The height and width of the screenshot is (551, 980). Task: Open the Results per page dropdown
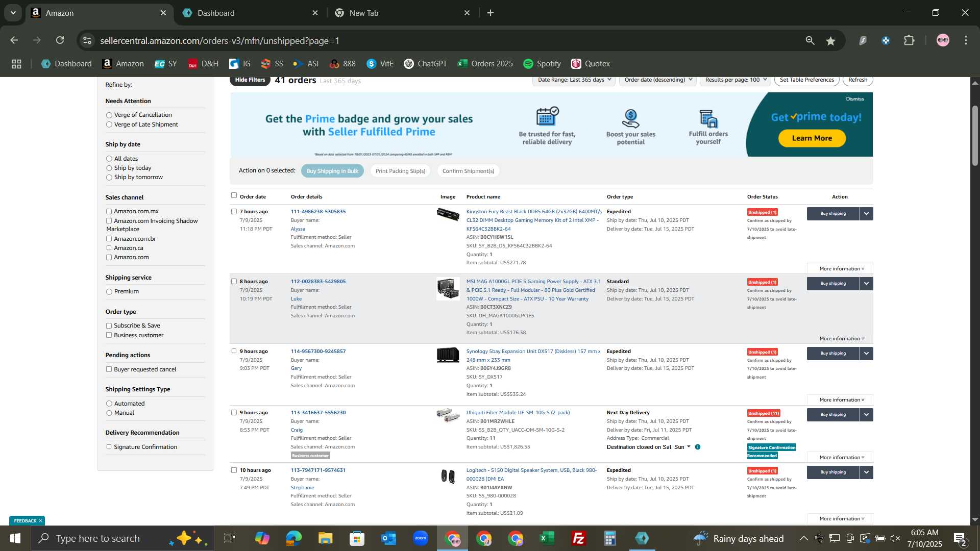tap(736, 80)
